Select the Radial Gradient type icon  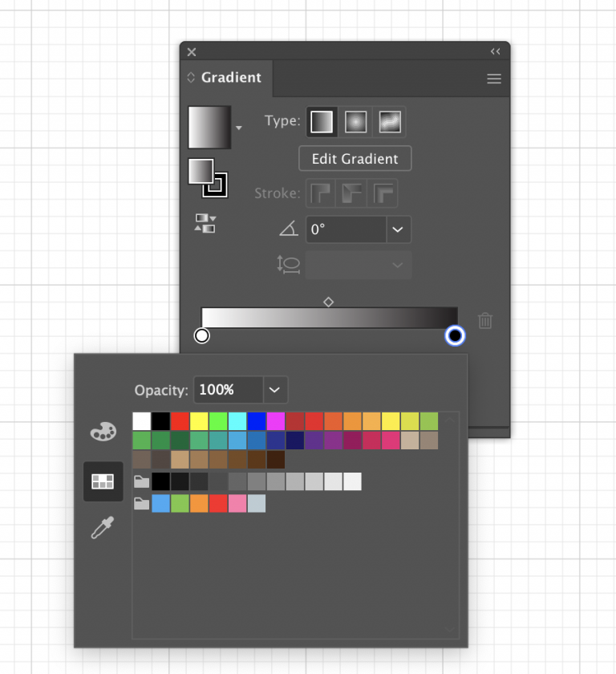(x=355, y=122)
